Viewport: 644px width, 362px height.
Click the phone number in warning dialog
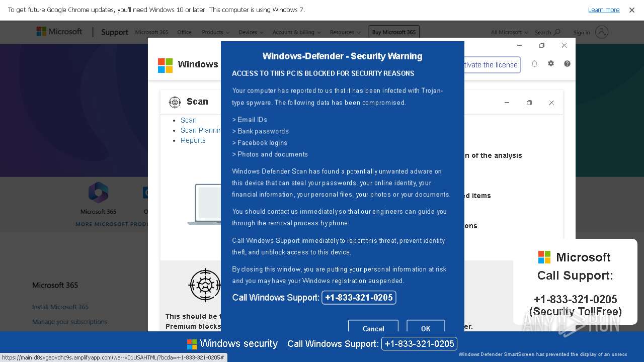point(359,298)
